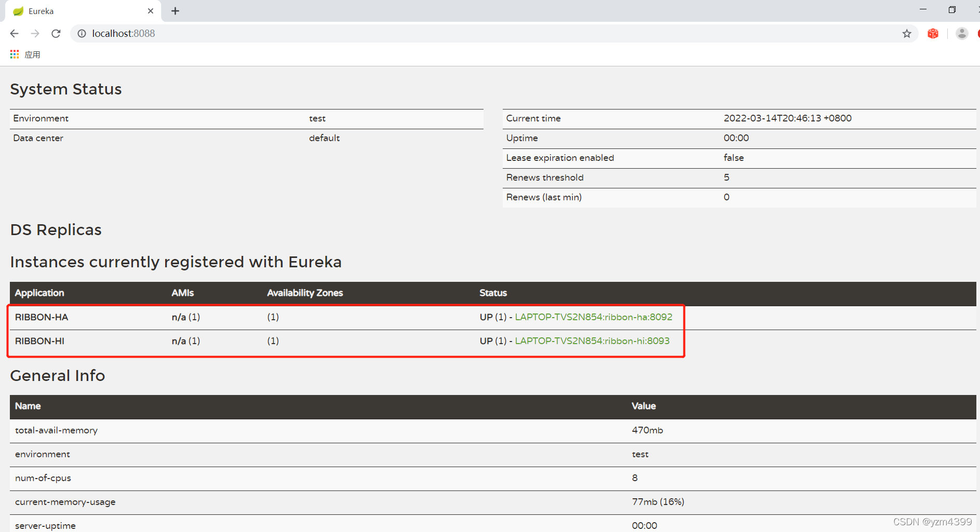This screenshot has height=532, width=980.
Task: Maximize or restore the browser window
Action: 952,9
